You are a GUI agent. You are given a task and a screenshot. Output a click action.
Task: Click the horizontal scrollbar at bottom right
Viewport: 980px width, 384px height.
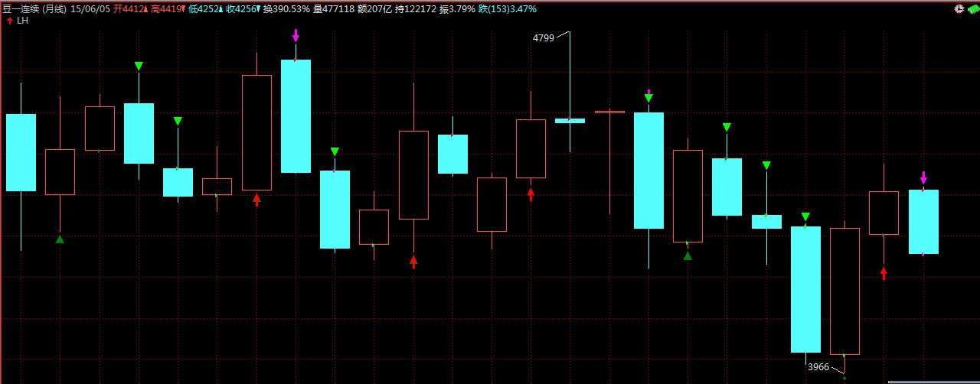(933, 382)
